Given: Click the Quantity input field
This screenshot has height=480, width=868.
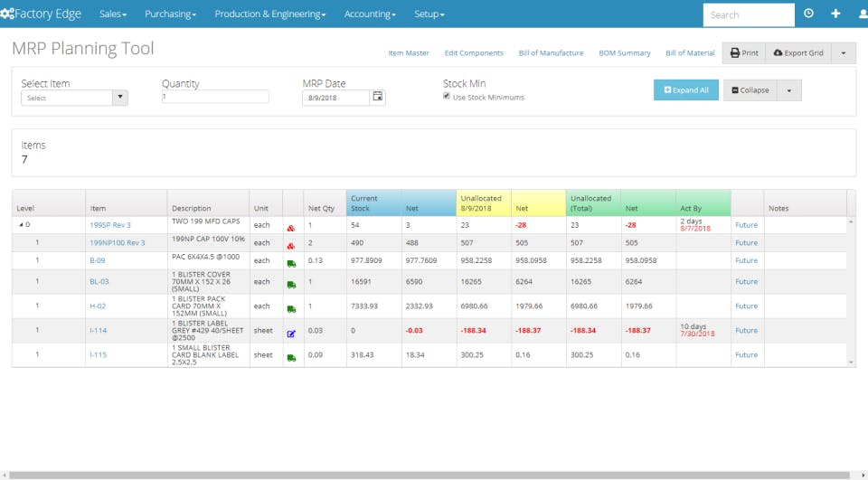Looking at the screenshot, I should tap(215, 97).
